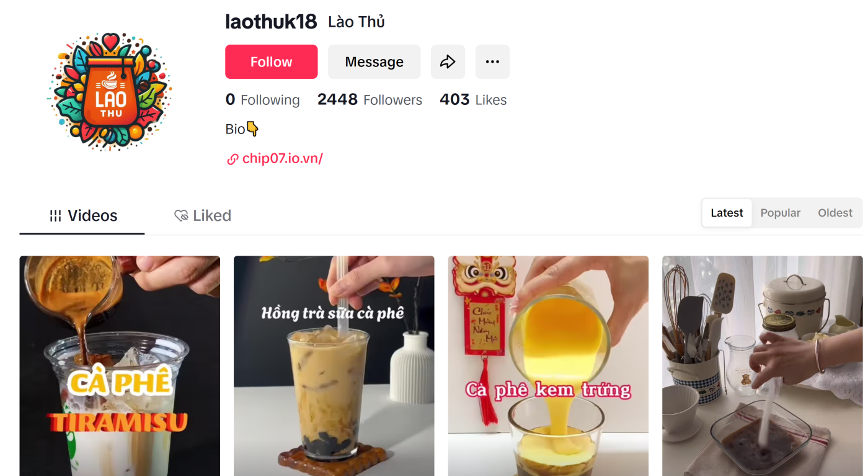
Task: Click the Liked heart icon
Action: click(x=181, y=215)
